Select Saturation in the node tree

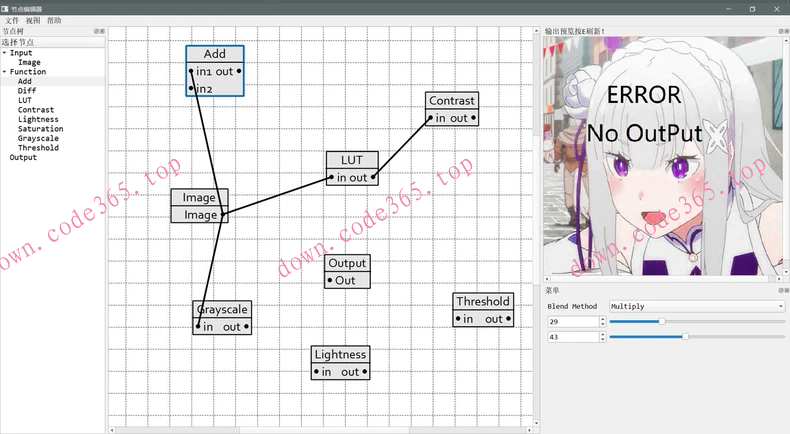40,129
